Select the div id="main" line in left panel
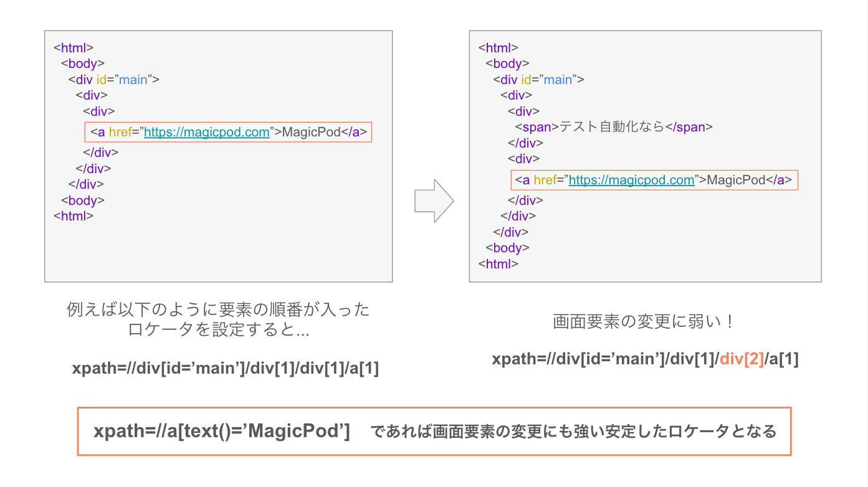This screenshot has width=868, height=487. coord(115,79)
